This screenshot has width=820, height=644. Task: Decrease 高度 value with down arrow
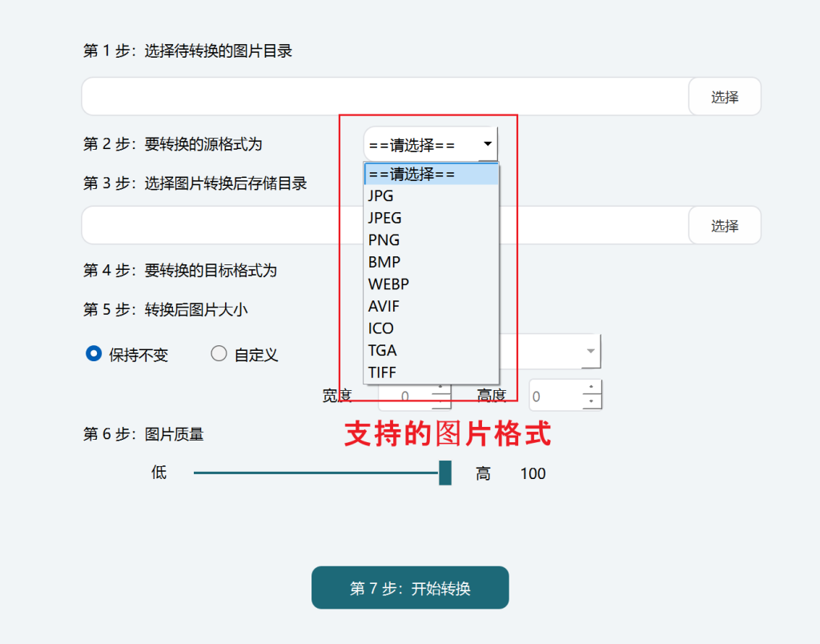[591, 401]
